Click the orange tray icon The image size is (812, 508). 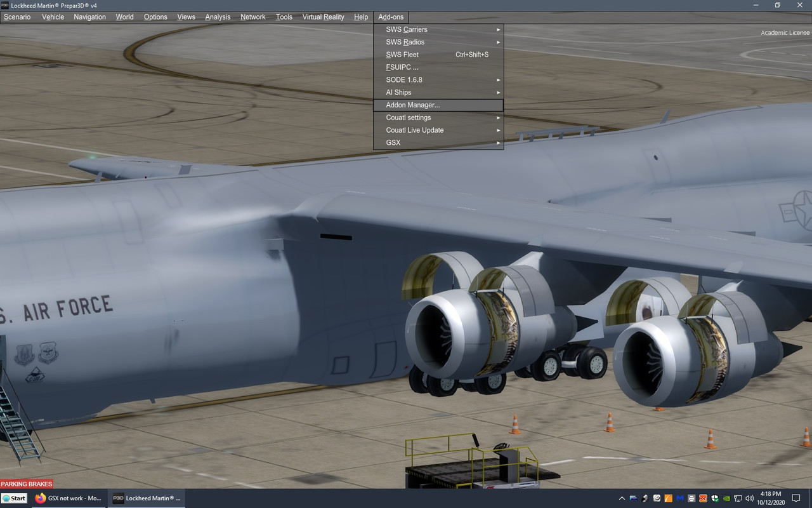click(x=668, y=498)
